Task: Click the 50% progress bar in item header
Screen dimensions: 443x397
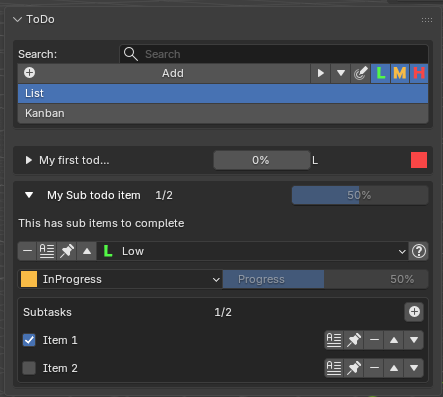Action: point(360,195)
